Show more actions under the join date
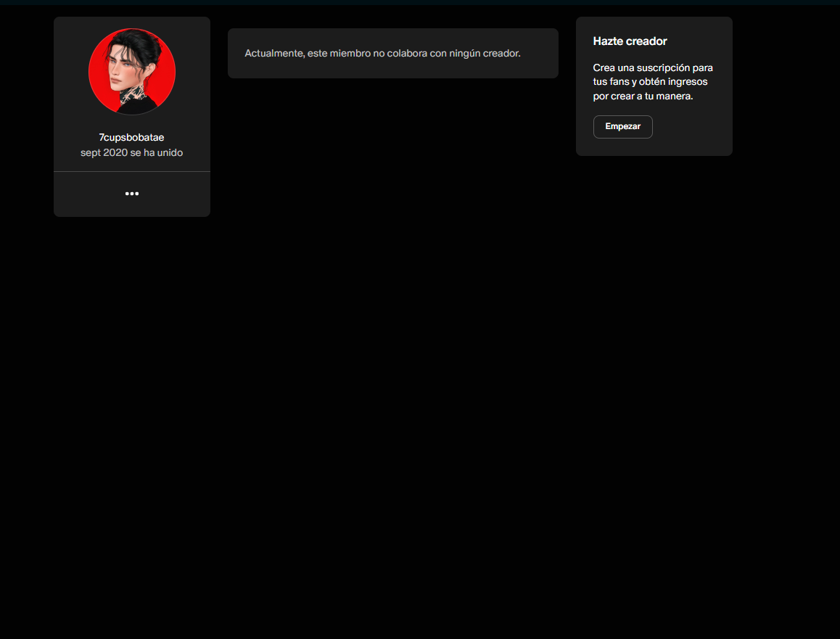The width and height of the screenshot is (840, 639). [132, 194]
